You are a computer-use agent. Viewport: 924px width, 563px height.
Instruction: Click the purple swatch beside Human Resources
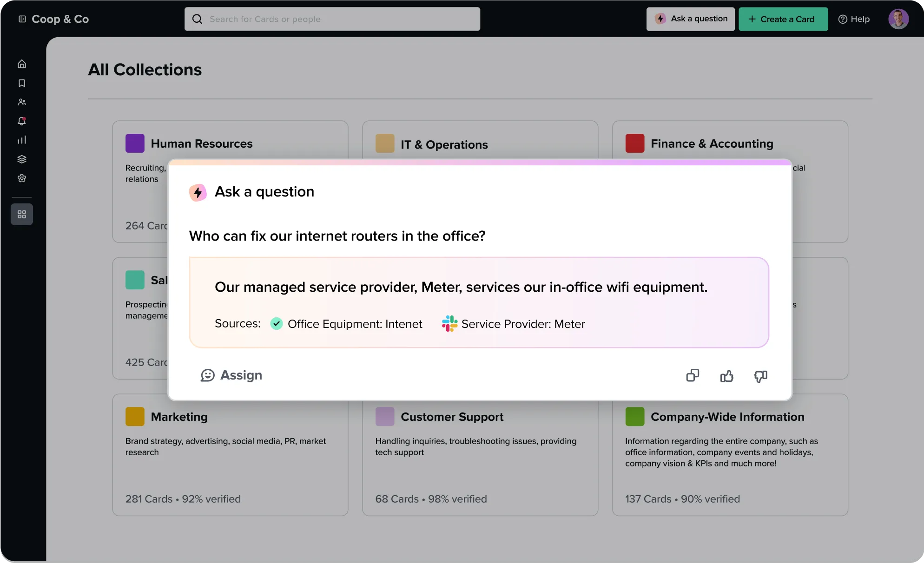[134, 143]
